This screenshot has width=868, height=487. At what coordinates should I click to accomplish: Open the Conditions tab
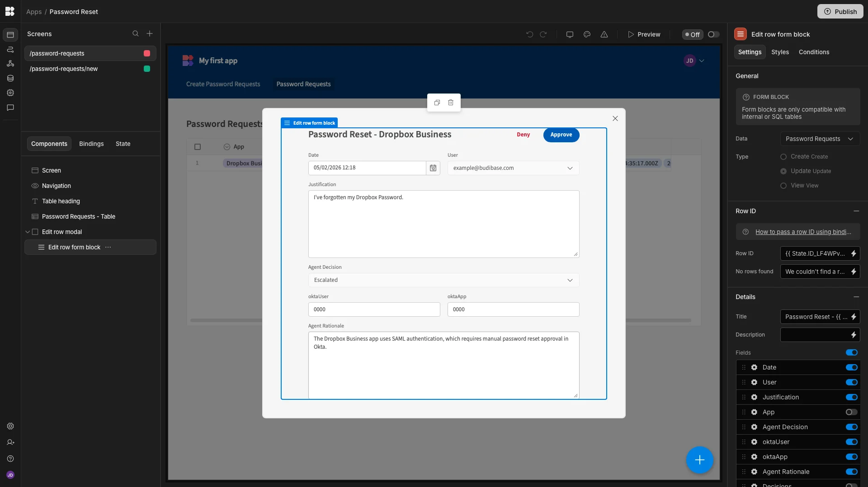click(x=814, y=52)
